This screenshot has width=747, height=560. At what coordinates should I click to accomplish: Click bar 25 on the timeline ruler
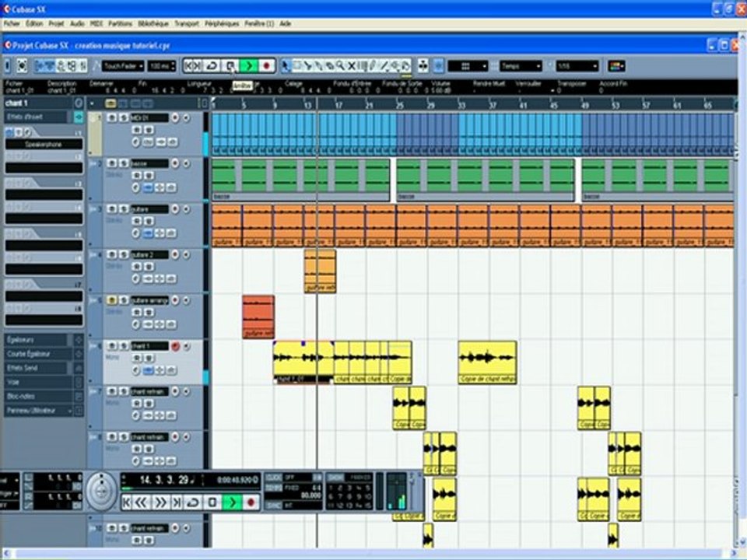point(399,105)
